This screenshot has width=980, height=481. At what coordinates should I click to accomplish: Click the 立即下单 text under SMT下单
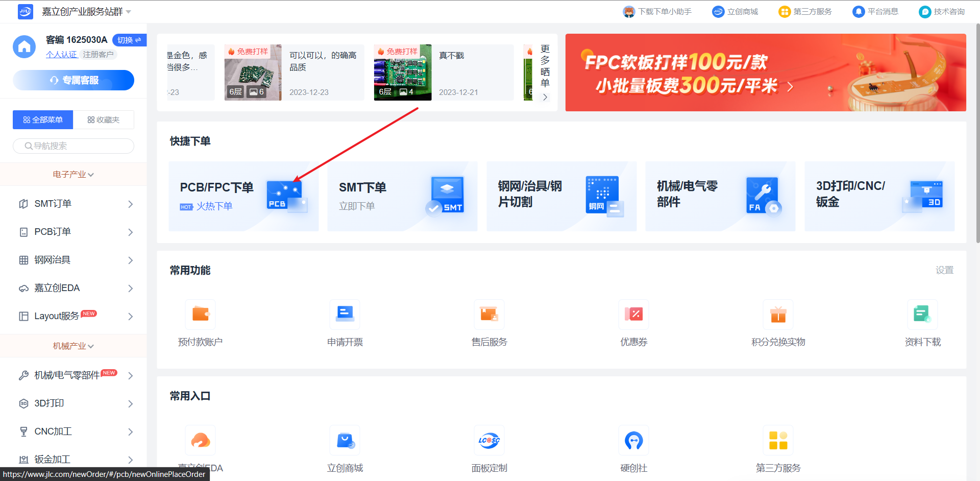pyautogui.click(x=357, y=206)
